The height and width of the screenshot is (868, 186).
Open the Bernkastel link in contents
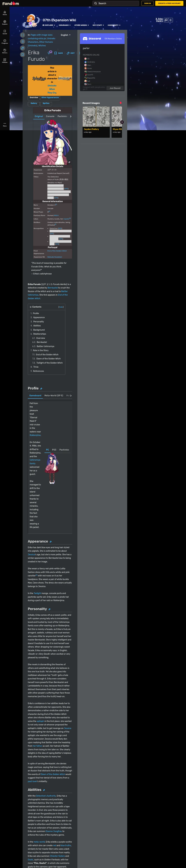click(42, 342)
